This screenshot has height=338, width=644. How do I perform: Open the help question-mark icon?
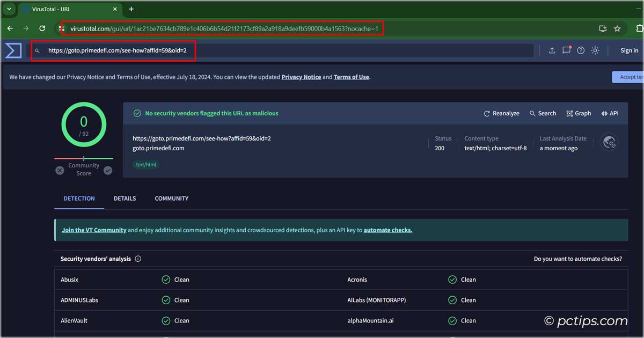[581, 50]
